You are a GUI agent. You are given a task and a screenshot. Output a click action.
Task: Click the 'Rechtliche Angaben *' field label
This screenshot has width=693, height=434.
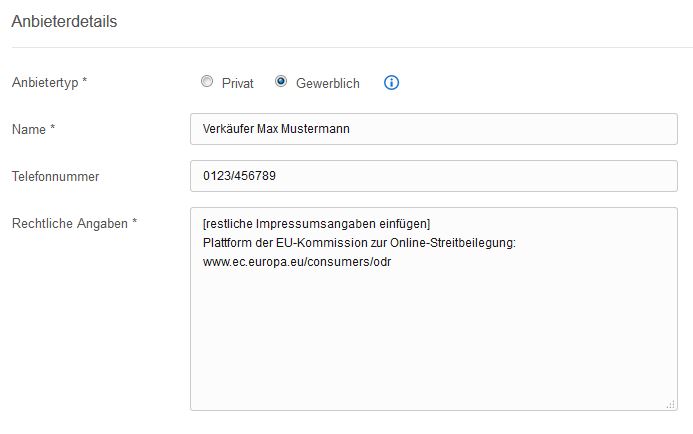coord(73,223)
